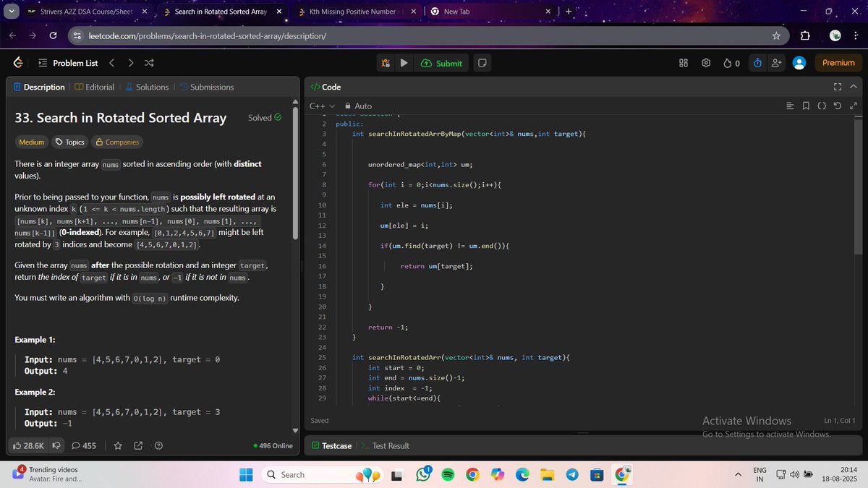Format the code with align icon
Image resolution: width=868 pixels, height=488 pixels.
click(790, 106)
